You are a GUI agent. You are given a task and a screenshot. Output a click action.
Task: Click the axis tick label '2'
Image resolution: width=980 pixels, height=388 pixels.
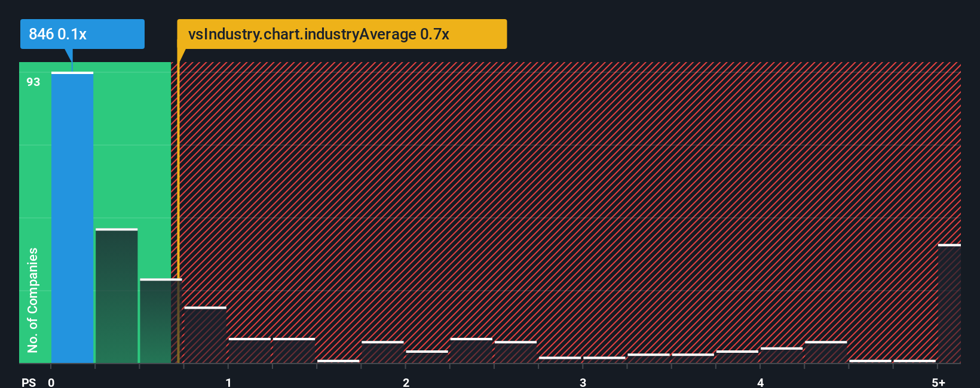406,383
